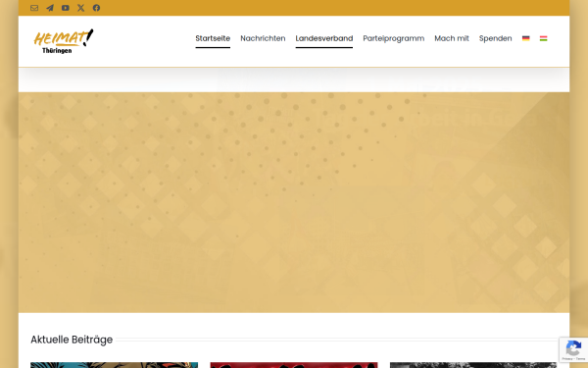Click the Aktuelle Beiträge heading

72,340
